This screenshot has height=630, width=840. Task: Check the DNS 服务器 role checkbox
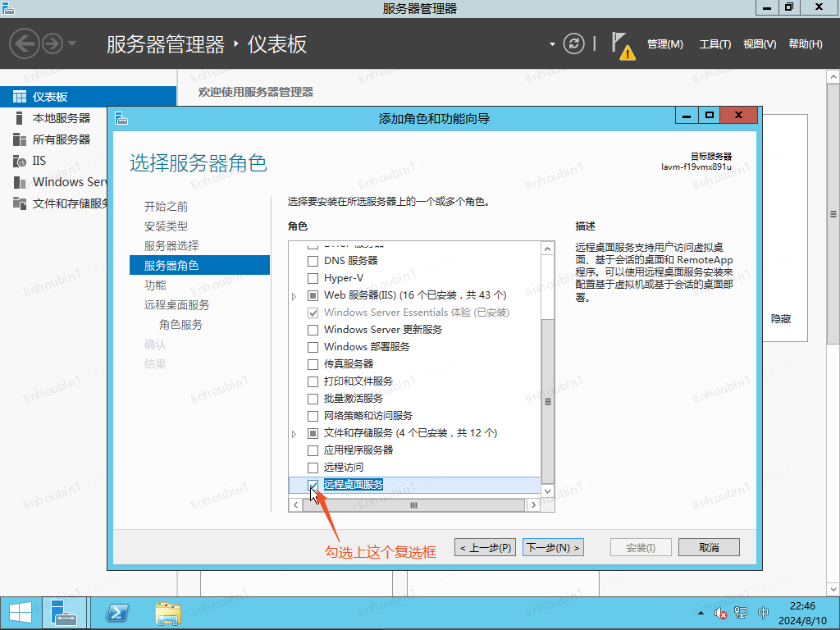(x=313, y=261)
